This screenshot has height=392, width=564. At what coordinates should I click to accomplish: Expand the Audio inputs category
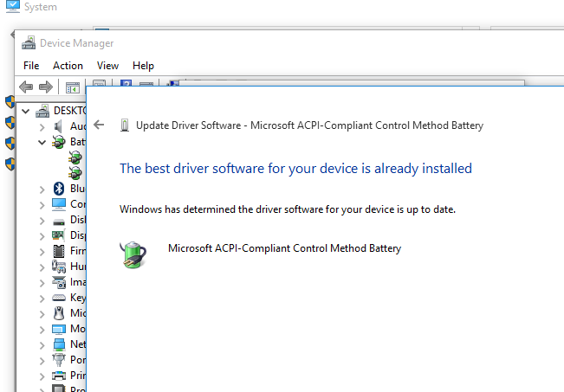pos(42,127)
